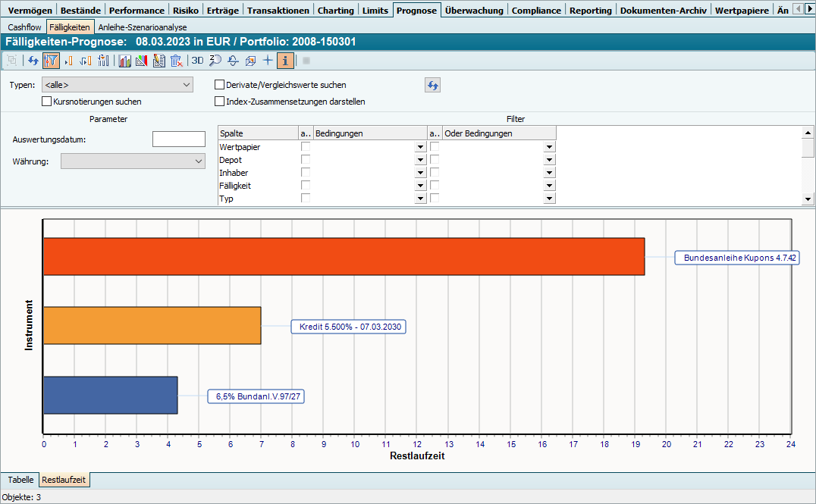816x504 pixels.
Task: Click the bar chart icon in toolbar
Action: (124, 61)
